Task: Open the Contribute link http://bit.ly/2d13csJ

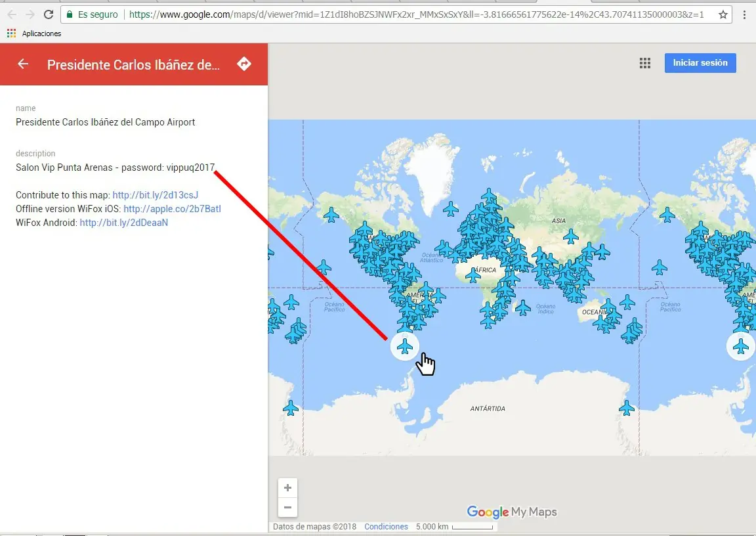Action: [x=156, y=195]
